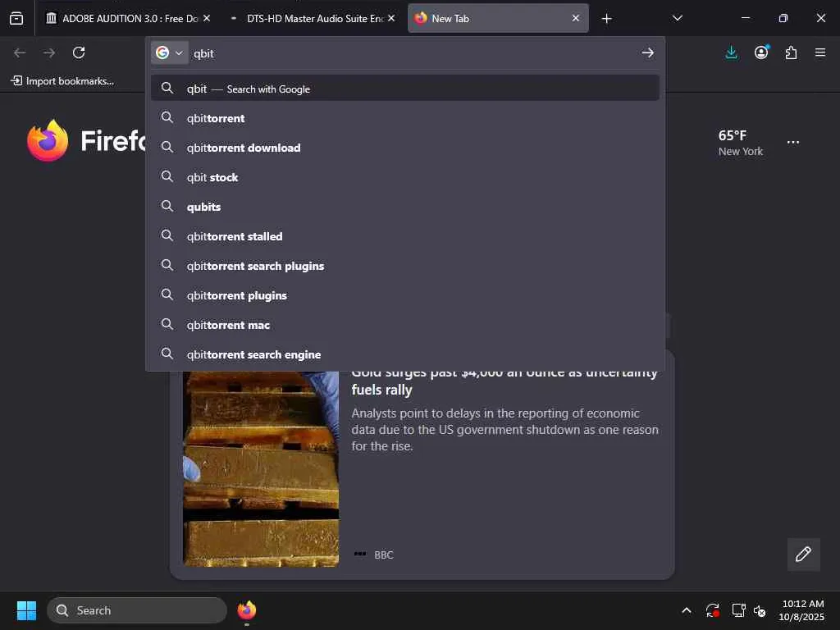Select 'qbittorrent search plugins' suggestion

405,265
